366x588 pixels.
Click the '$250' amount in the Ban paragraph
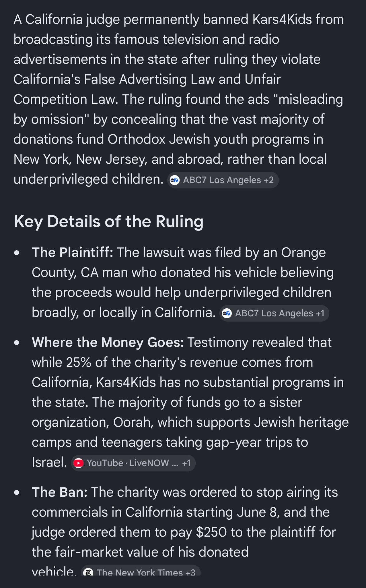[x=211, y=532]
